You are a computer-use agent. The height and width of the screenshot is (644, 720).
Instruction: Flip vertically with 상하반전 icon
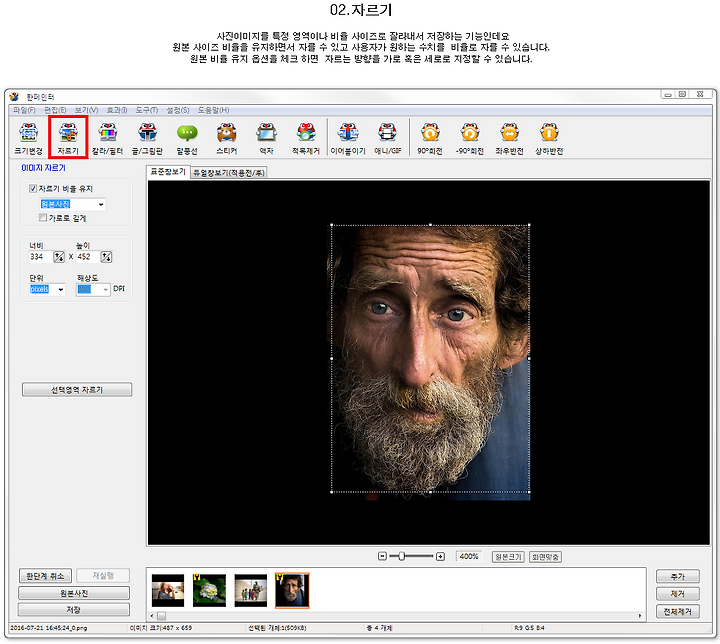pos(549,138)
